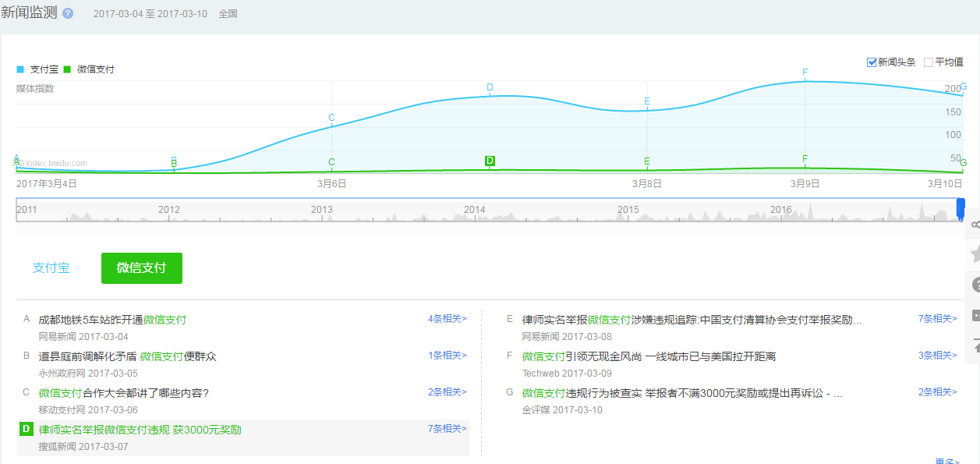The width and height of the screenshot is (980, 464).
Task: Select blue marker G on the 支付宝 curve
Action: pyautogui.click(x=964, y=87)
